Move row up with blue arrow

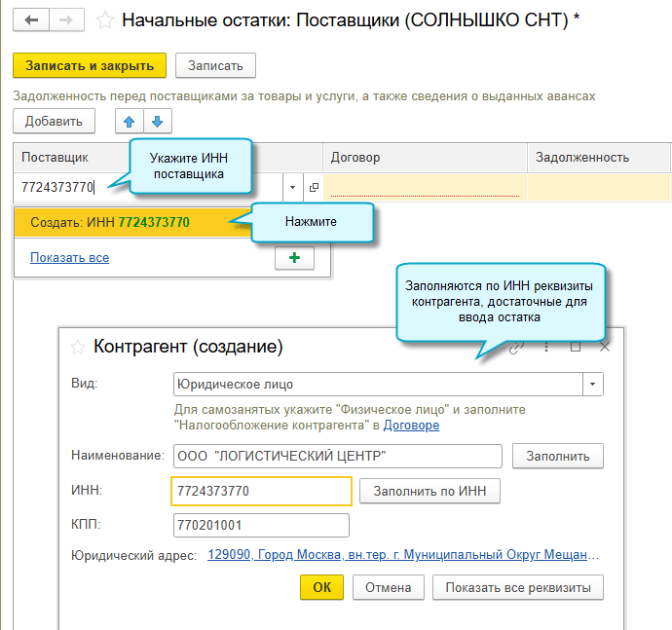129,122
